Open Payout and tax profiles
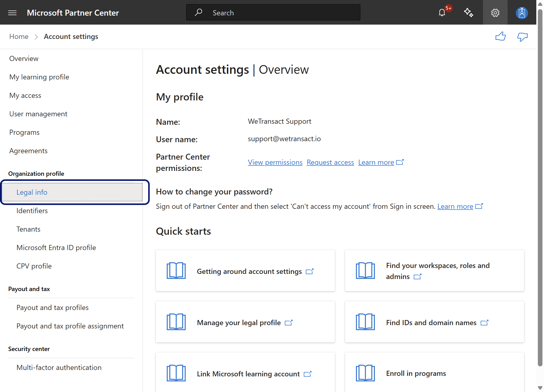This screenshot has width=544, height=392. click(x=53, y=308)
